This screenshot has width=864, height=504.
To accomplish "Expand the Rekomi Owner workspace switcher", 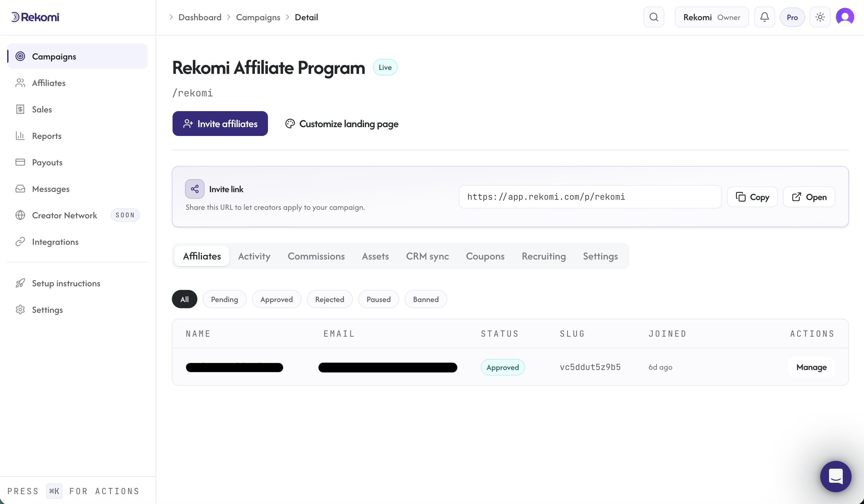I will pyautogui.click(x=711, y=17).
